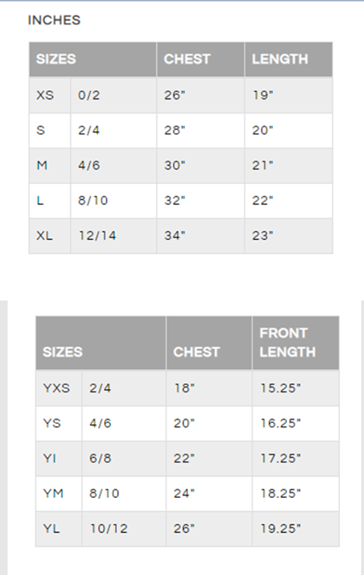Select the 34" chest value

174,235
